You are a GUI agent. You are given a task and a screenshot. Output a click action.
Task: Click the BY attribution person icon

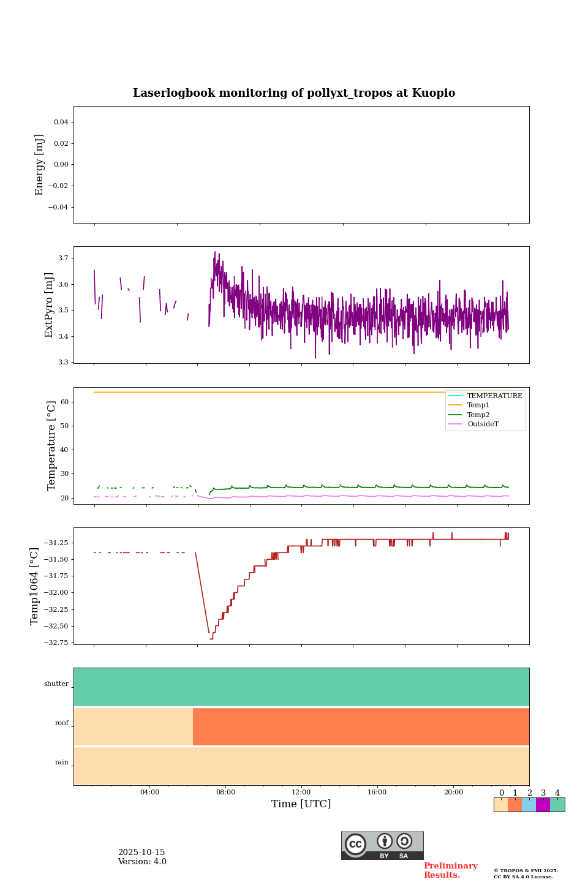(385, 841)
